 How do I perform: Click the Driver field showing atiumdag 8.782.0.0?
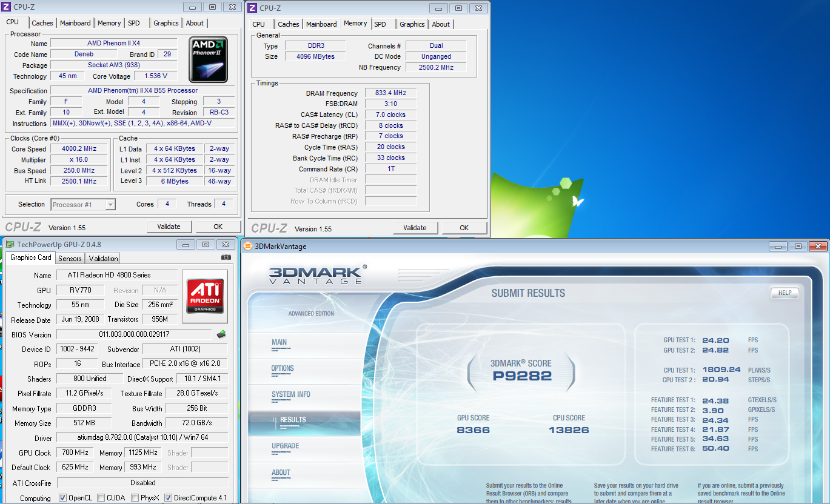point(142,437)
